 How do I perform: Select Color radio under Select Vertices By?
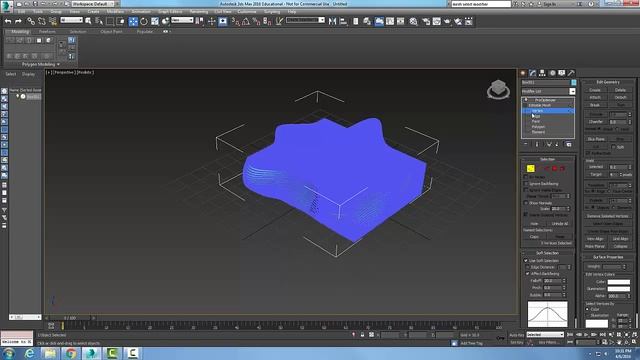pos(588,309)
